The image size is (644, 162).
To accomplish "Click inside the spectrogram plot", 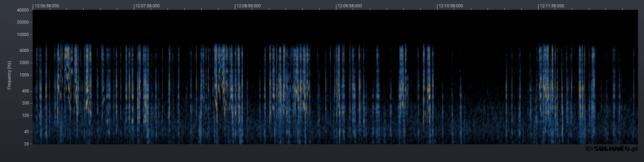I will [x=335, y=77].
